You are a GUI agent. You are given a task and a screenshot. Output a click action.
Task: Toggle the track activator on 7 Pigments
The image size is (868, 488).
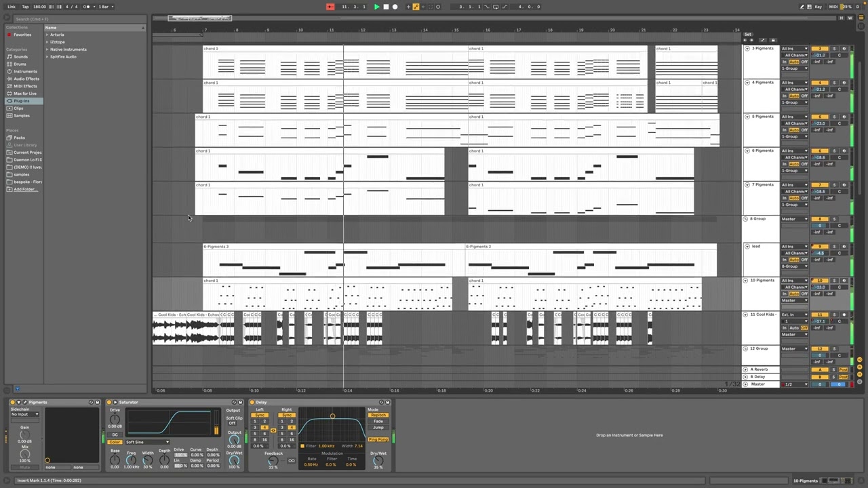click(x=820, y=184)
